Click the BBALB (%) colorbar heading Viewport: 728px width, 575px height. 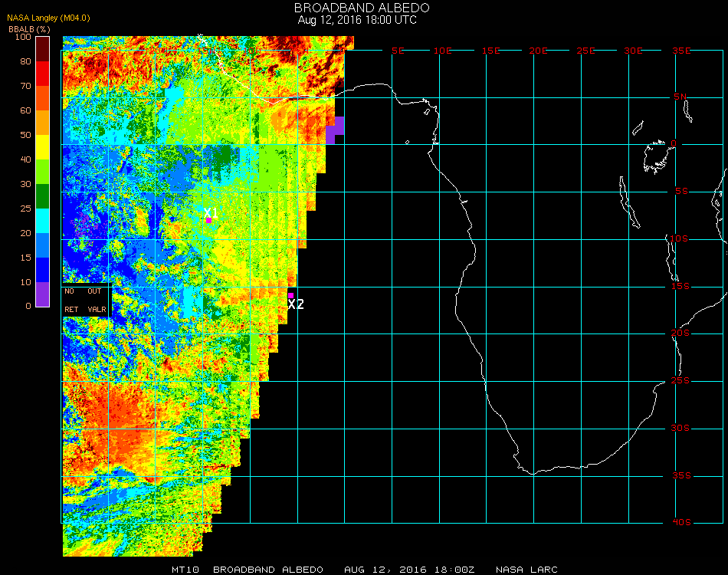29,29
